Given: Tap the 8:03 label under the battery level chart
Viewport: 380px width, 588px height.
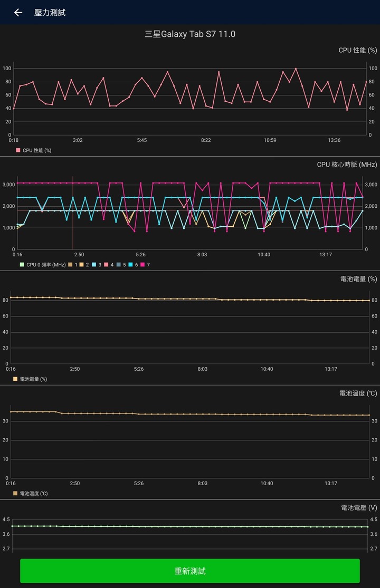Looking at the screenshot, I should [203, 369].
